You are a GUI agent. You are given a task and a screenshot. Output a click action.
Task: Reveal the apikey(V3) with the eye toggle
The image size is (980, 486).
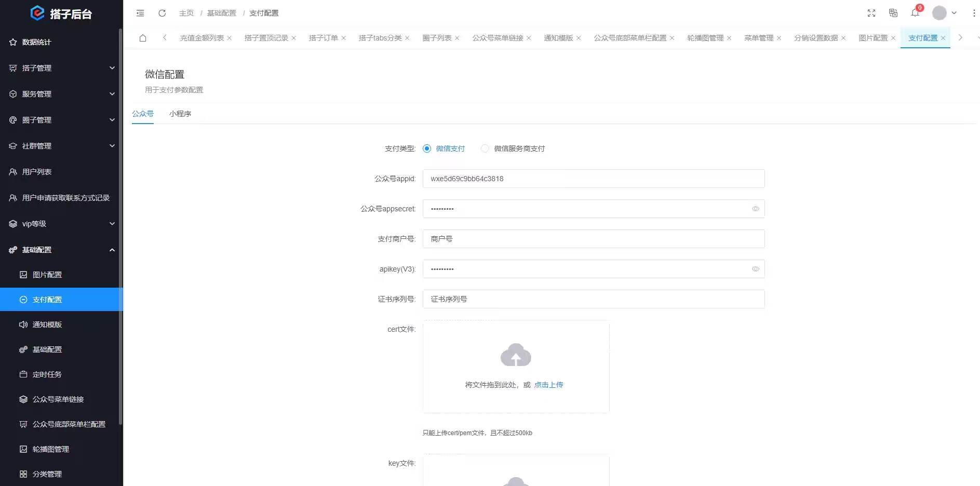tap(756, 269)
